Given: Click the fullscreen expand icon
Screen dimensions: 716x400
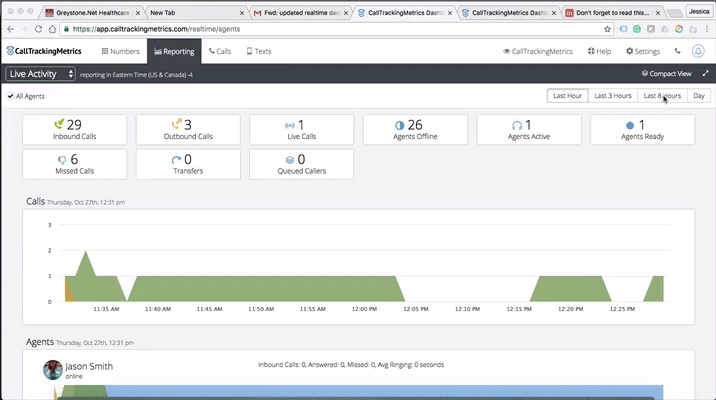Looking at the screenshot, I should pyautogui.click(x=705, y=74).
